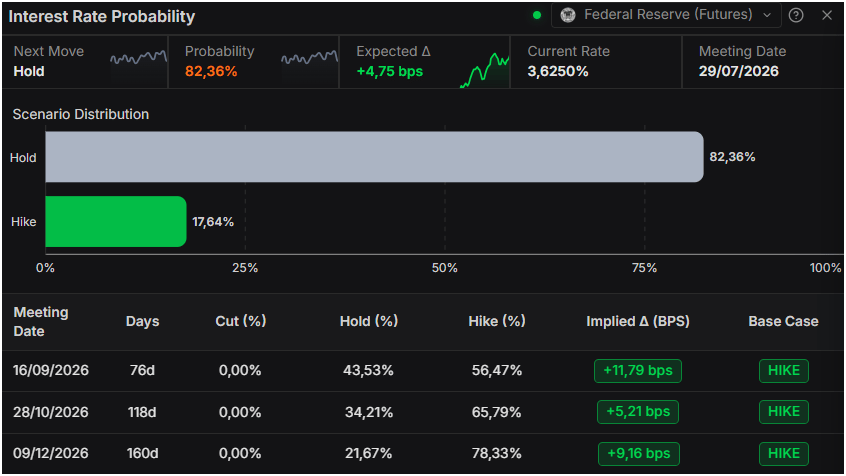The image size is (846, 476).
Task: Click the green live status dot
Action: coord(536,15)
